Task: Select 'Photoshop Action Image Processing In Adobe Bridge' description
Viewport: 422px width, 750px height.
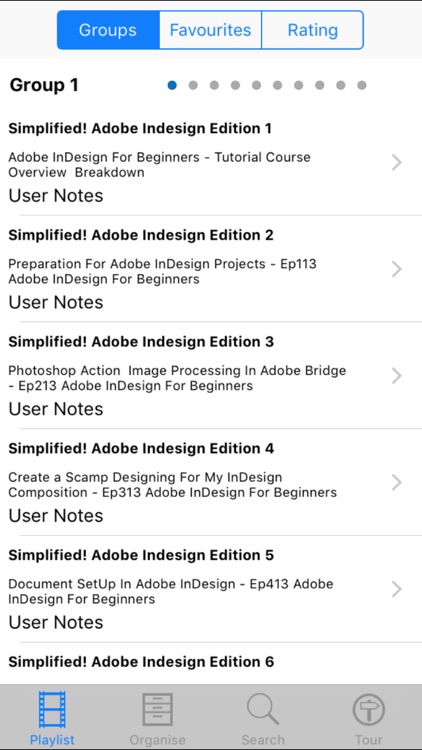Action: (x=177, y=378)
